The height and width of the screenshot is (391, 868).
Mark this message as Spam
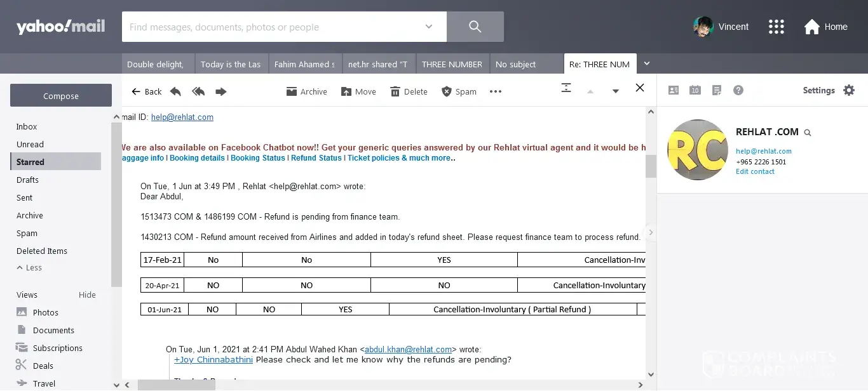(x=459, y=91)
